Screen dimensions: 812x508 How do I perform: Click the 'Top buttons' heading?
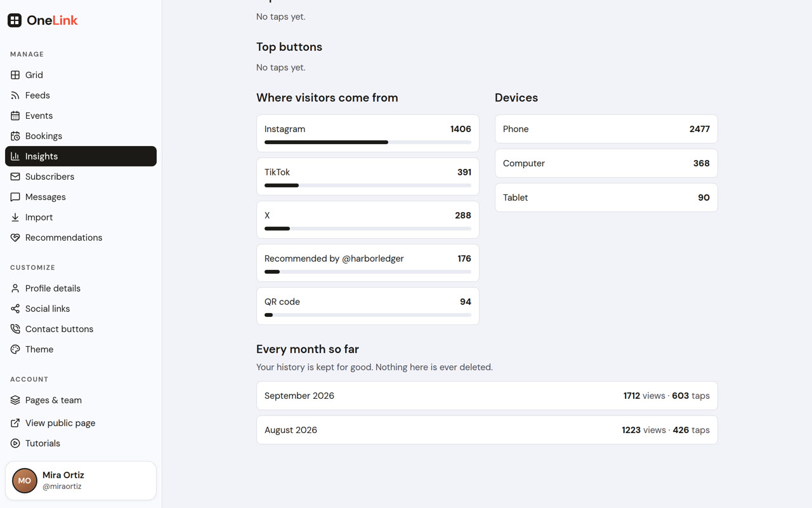pyautogui.click(x=289, y=47)
